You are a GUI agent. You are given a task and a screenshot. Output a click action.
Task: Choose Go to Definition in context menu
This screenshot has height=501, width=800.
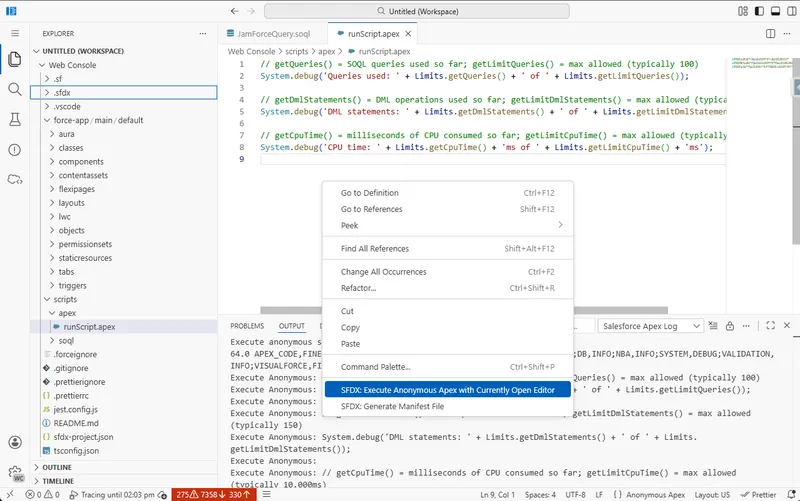coord(447,193)
